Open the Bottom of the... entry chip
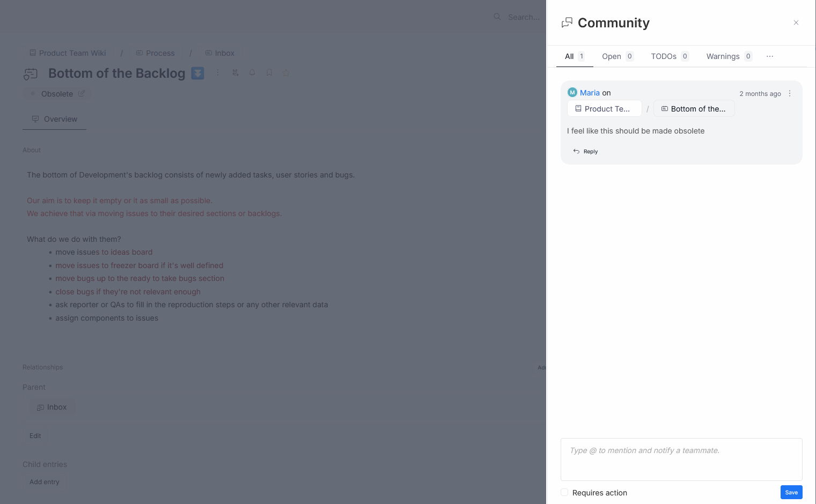Screen dimensions: 816x504 694,109
